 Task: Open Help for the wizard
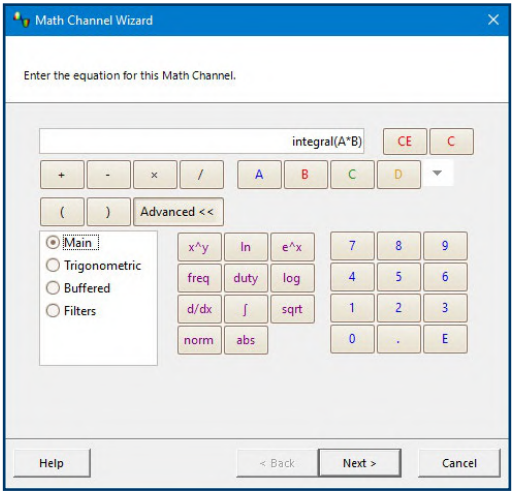pos(52,463)
